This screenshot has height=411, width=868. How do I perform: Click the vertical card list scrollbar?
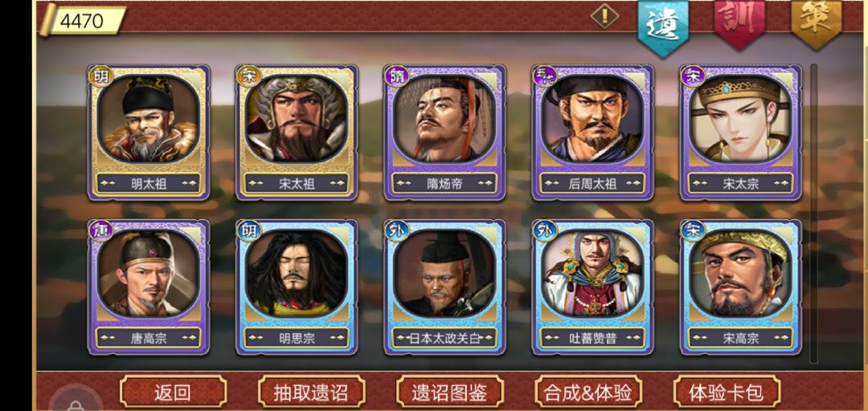813,214
